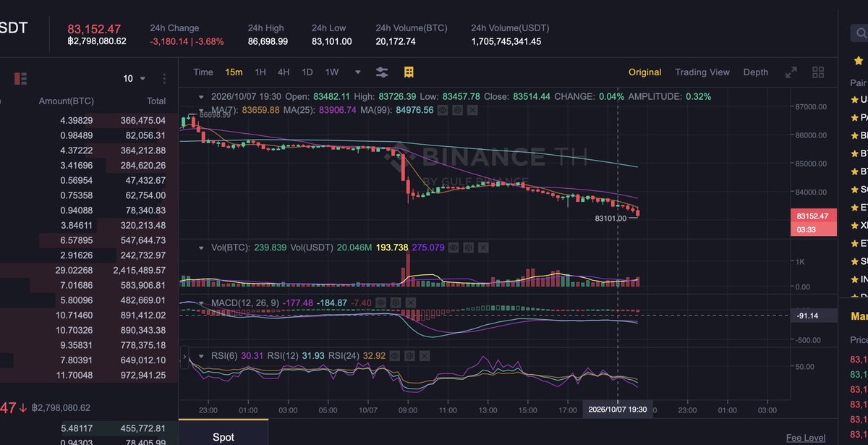Open the technical indicators settings icon
Screen dimensions: 868x445
tap(382, 72)
